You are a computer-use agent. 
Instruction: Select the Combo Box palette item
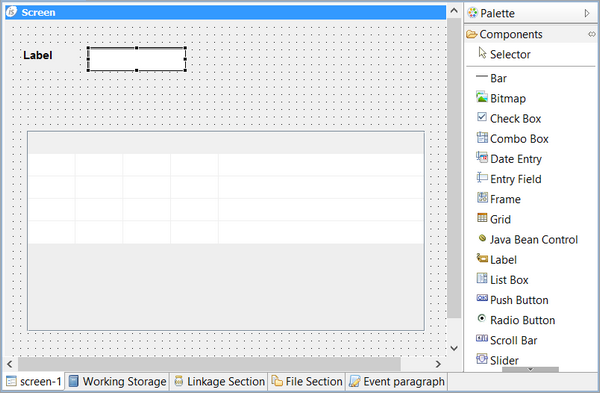[x=512, y=139]
